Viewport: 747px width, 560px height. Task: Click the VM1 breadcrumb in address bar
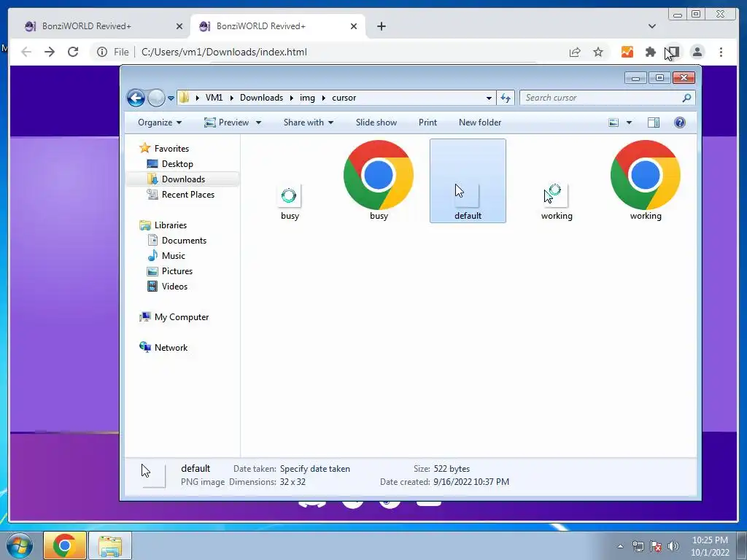pyautogui.click(x=214, y=98)
